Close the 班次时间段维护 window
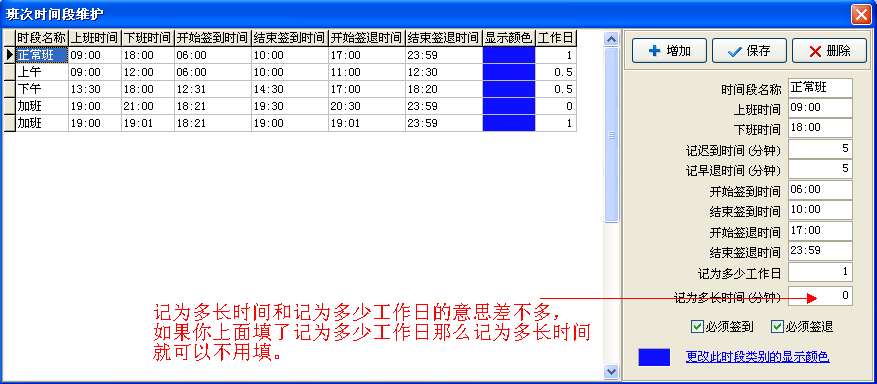This screenshot has width=877, height=384. [x=861, y=14]
